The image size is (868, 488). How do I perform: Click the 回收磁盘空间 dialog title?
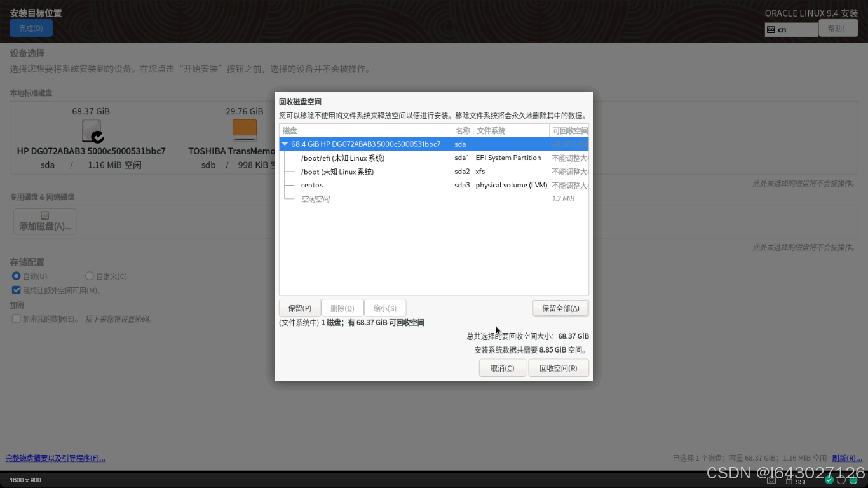point(300,102)
